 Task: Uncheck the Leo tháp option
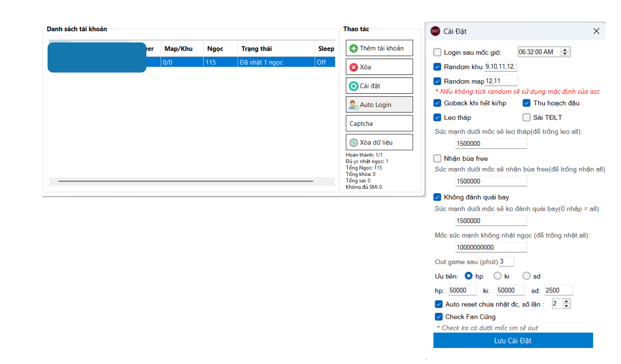click(x=437, y=118)
